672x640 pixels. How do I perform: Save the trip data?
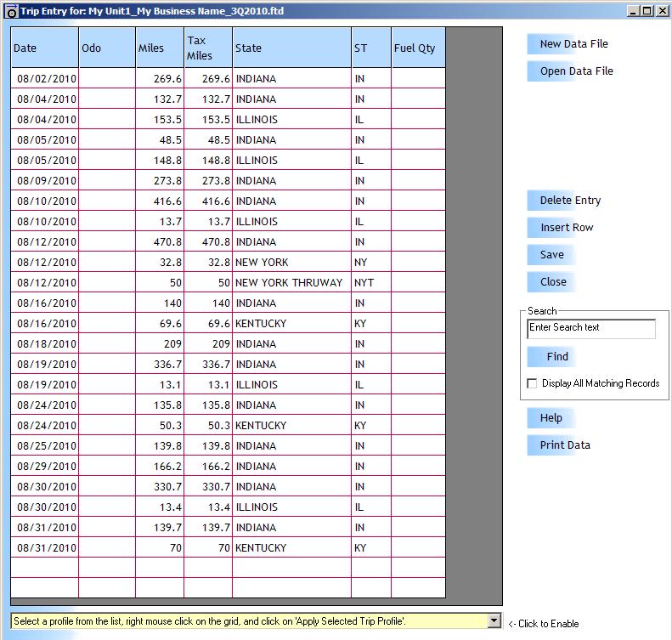(x=551, y=255)
